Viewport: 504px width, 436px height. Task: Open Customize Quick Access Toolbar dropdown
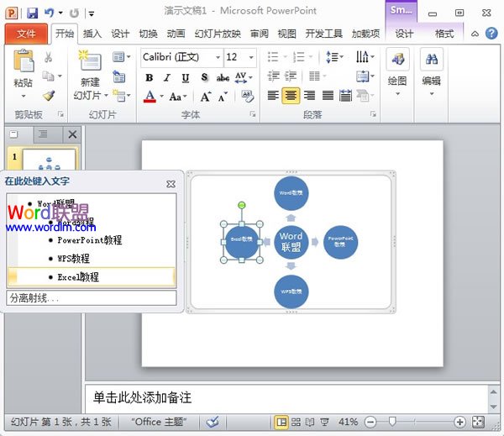point(92,13)
